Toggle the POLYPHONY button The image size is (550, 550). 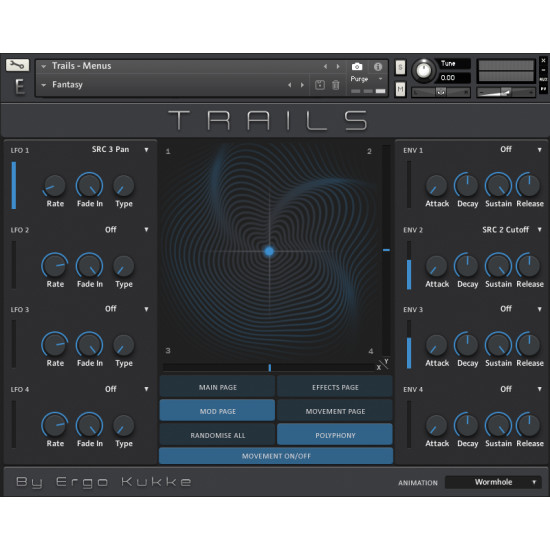pyautogui.click(x=335, y=435)
